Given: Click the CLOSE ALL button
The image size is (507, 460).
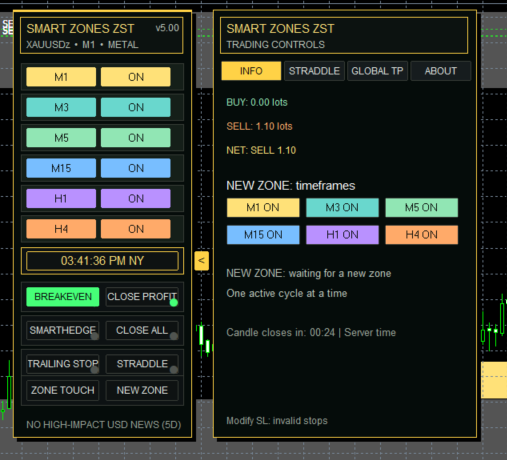Looking at the screenshot, I should point(142,330).
